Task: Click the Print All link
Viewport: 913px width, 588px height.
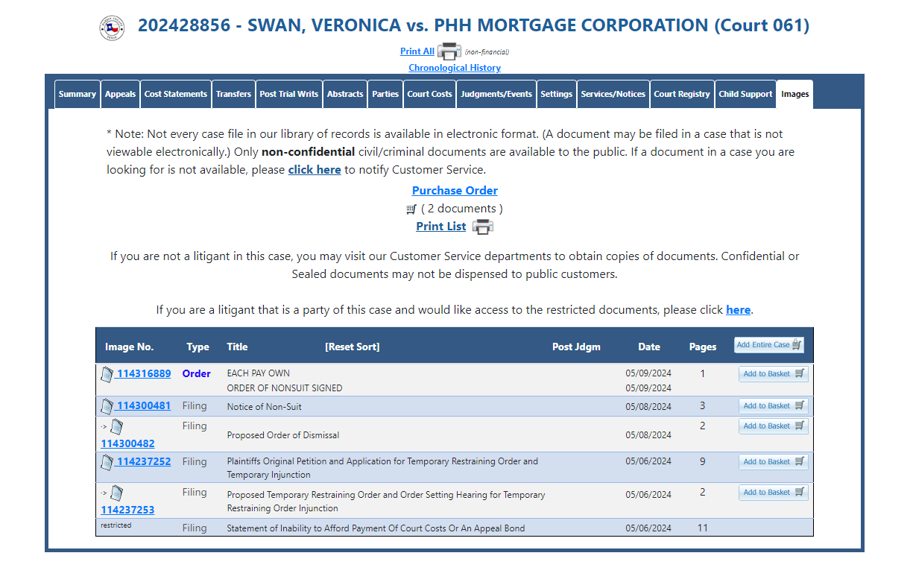Action: point(417,51)
